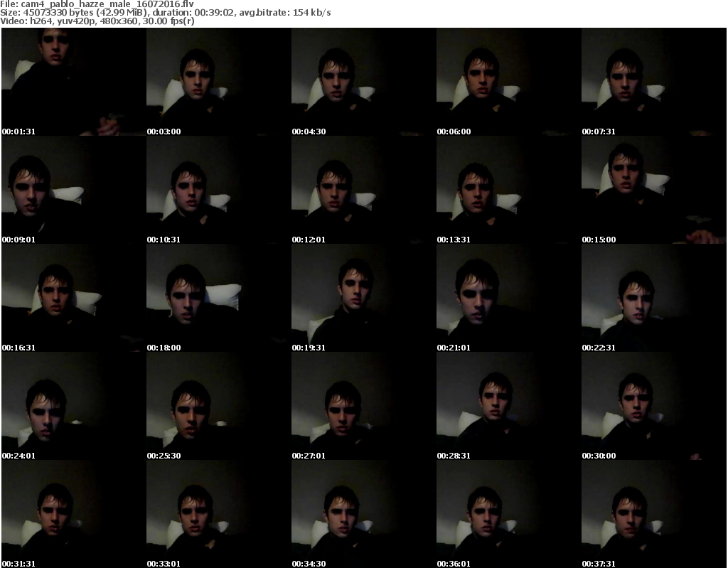Pick the preview frame at 00:16:31
This screenshot has width=728, height=568.
[74, 298]
